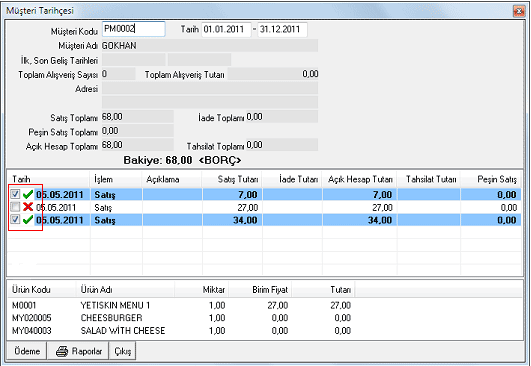
Task: Tick the checkbox on the 7,00 sale row
Action: [x=15, y=194]
